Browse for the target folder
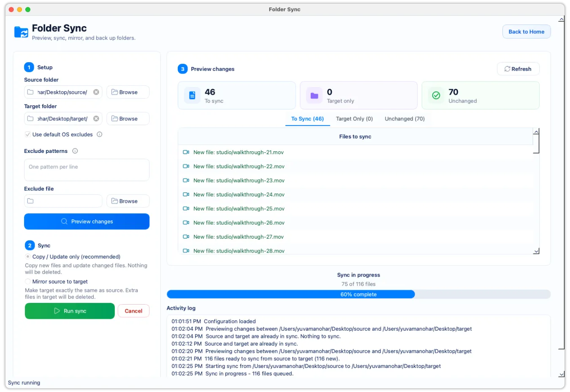Viewport: 570px width, 392px height. [x=128, y=119]
